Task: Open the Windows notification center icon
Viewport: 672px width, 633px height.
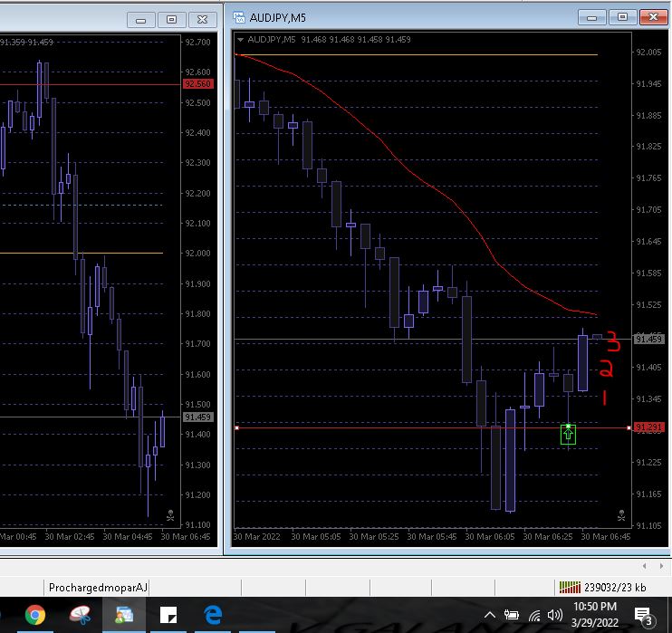Action: pyautogui.click(x=643, y=617)
